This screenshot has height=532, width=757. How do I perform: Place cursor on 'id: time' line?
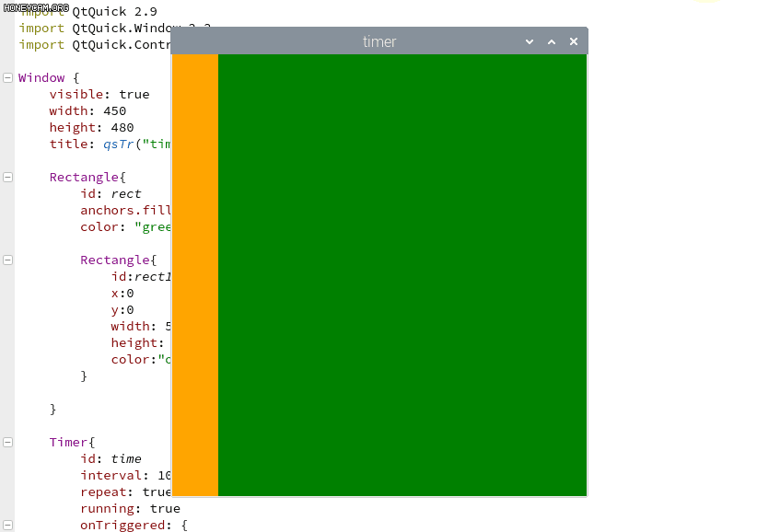(x=111, y=459)
